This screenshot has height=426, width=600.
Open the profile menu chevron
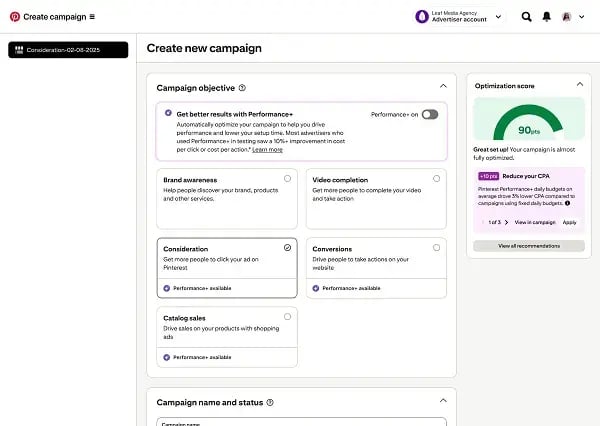point(582,17)
